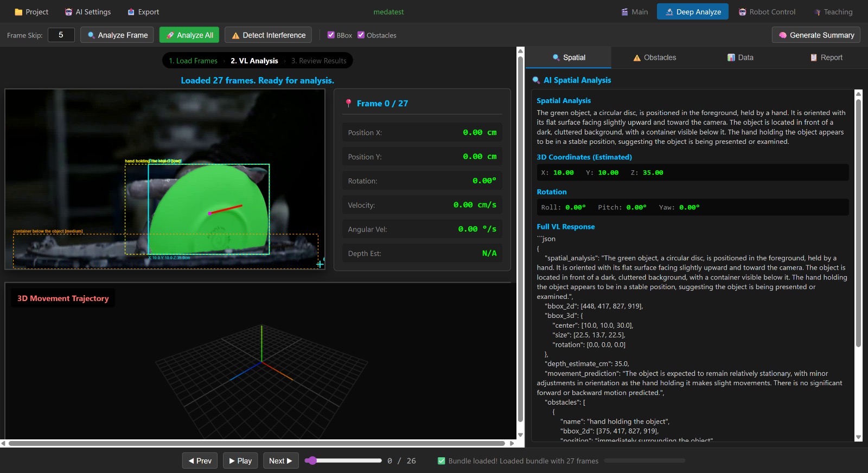Go to step 1. Load Frames
The image size is (868, 473).
pos(193,61)
